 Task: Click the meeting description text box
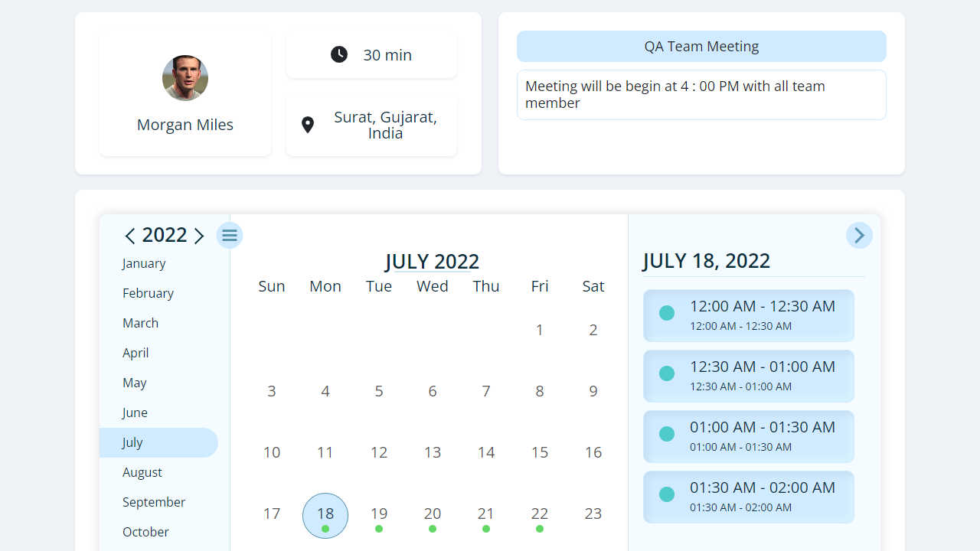point(701,95)
